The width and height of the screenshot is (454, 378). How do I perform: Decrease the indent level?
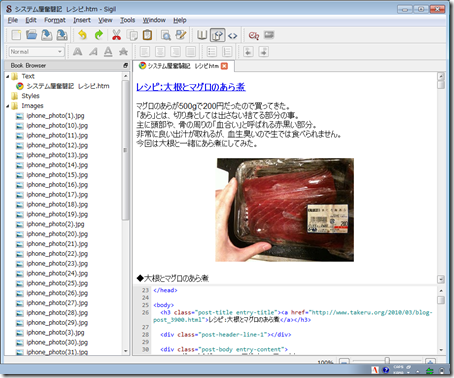(248, 52)
